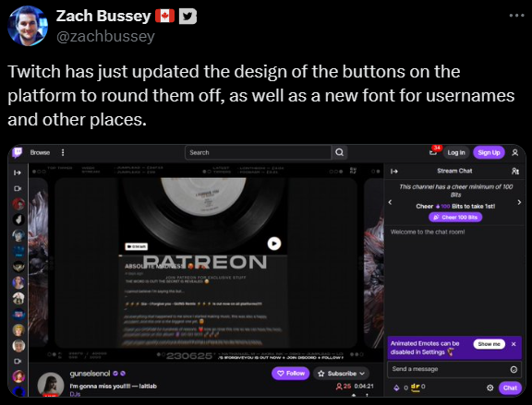Open the chat community users icon
The width and height of the screenshot is (532, 405).
515,172
